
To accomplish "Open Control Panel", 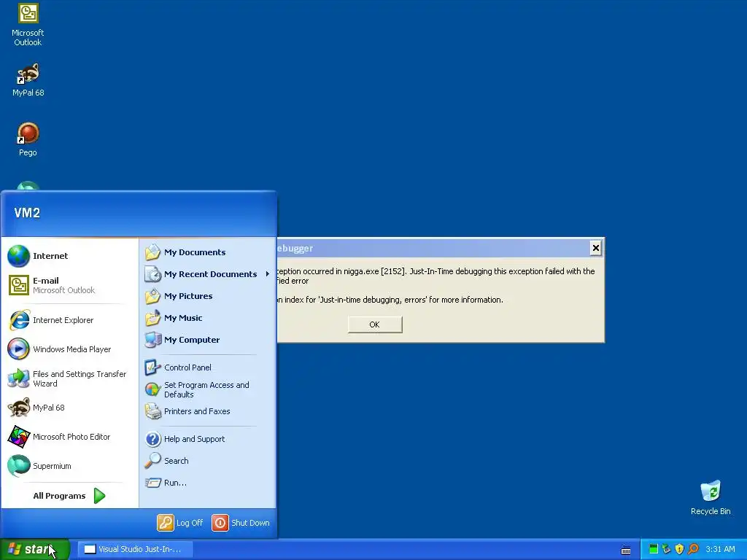I will pos(208,367).
